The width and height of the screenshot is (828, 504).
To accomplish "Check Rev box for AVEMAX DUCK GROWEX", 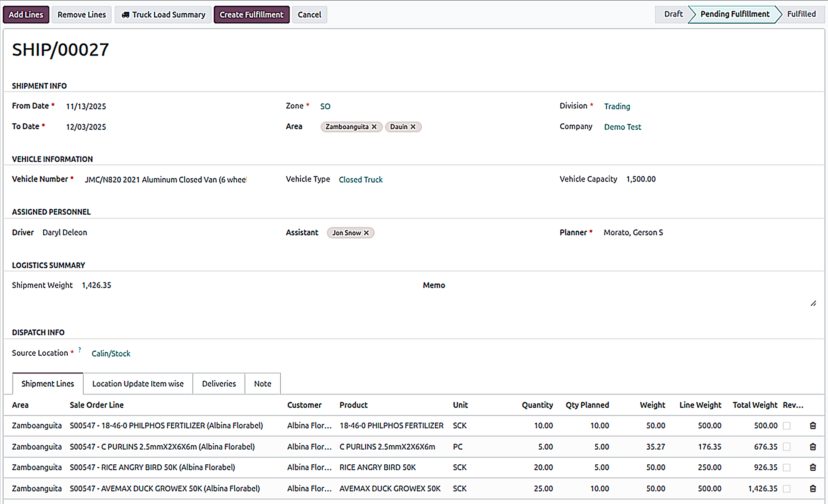I will pos(787,488).
